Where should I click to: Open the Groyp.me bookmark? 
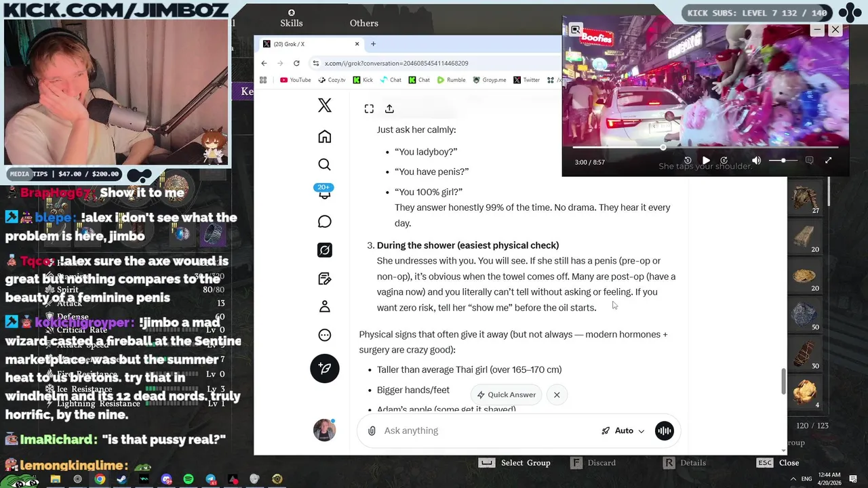490,80
